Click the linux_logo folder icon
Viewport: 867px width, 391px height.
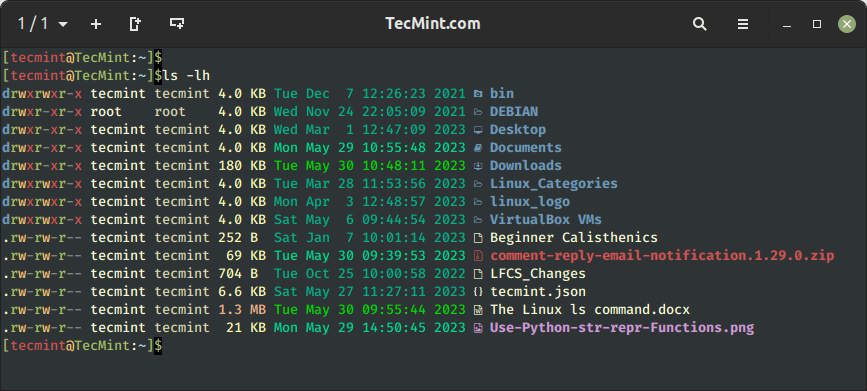coord(478,202)
